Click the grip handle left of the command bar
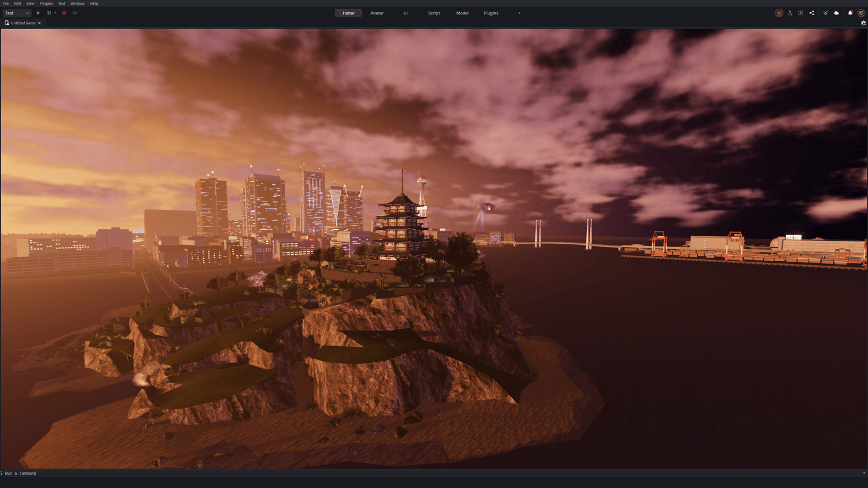Viewport: 868px width, 488px height. [2, 473]
